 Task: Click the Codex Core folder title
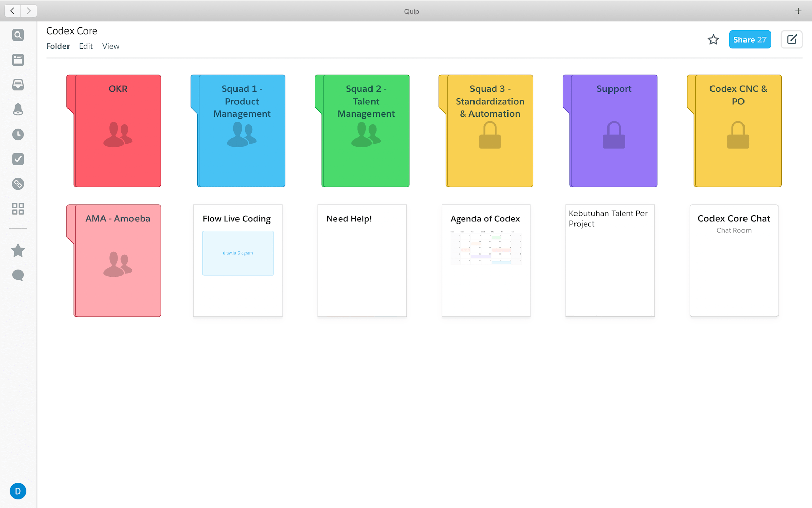[x=72, y=31]
